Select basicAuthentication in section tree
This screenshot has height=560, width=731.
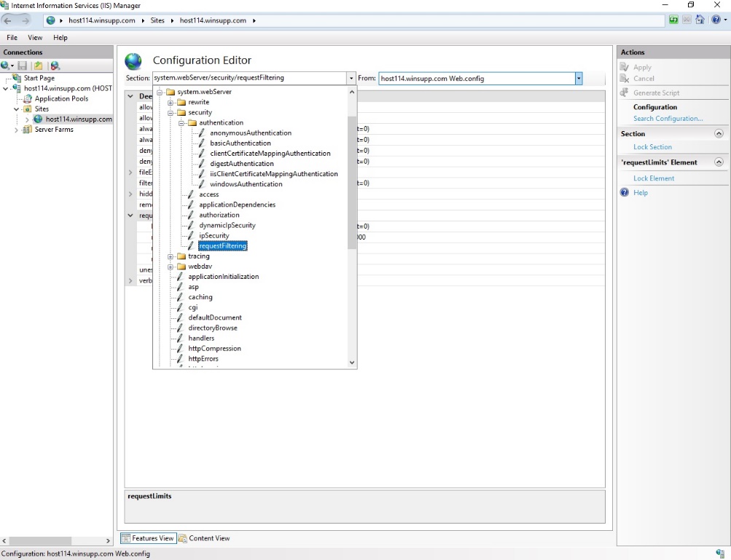click(240, 143)
